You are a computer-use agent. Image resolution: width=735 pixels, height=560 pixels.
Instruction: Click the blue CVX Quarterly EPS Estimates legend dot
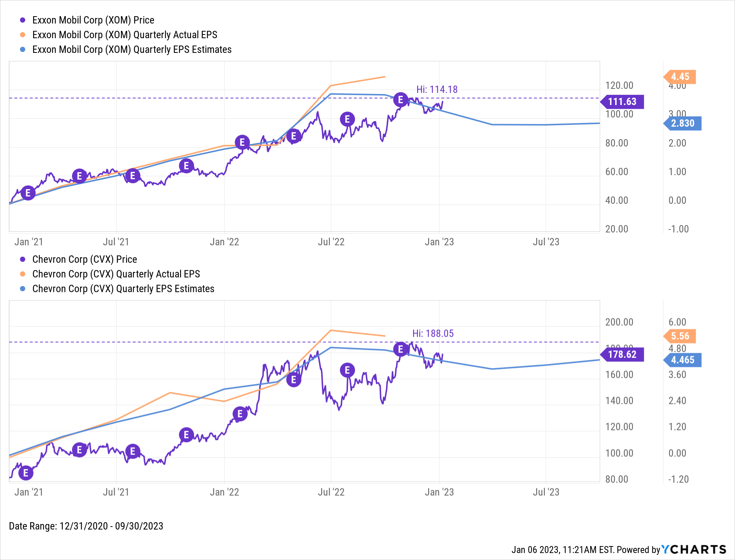pyautogui.click(x=23, y=289)
